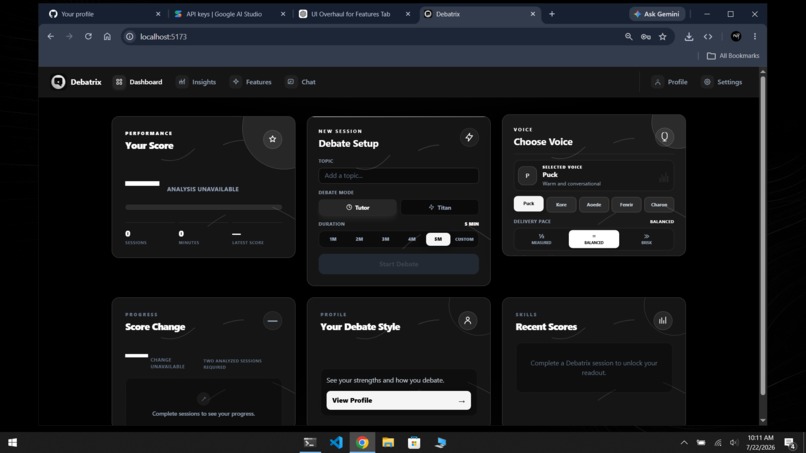Click the P avatar of selected voice
The width and height of the screenshot is (806, 453).
click(x=527, y=176)
